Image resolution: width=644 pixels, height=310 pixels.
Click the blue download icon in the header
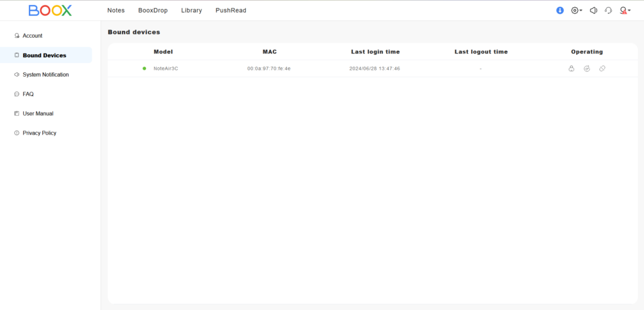560,11
